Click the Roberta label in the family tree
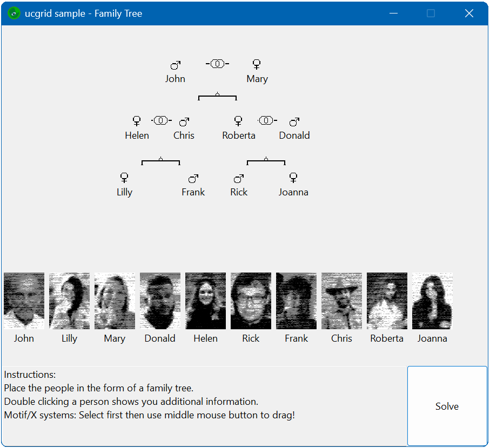 pyautogui.click(x=239, y=135)
